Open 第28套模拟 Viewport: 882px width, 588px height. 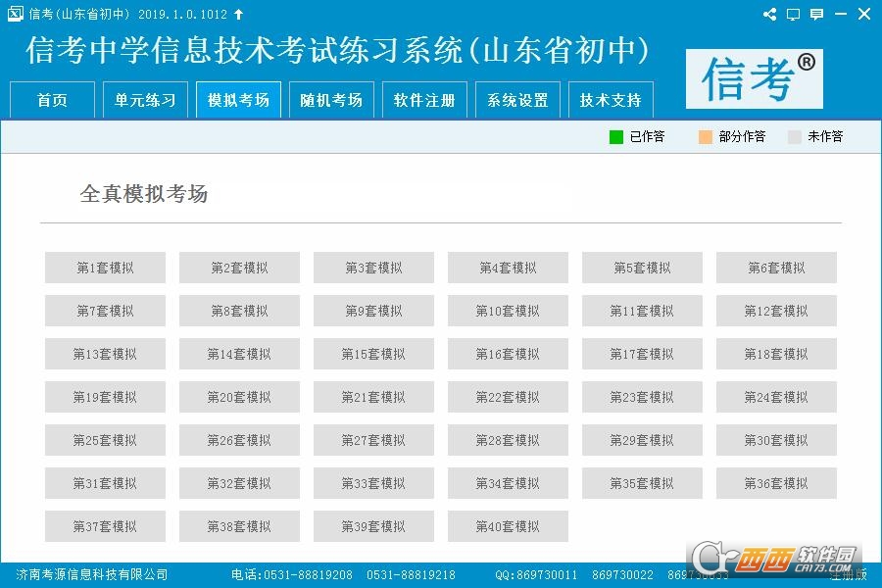click(x=508, y=440)
